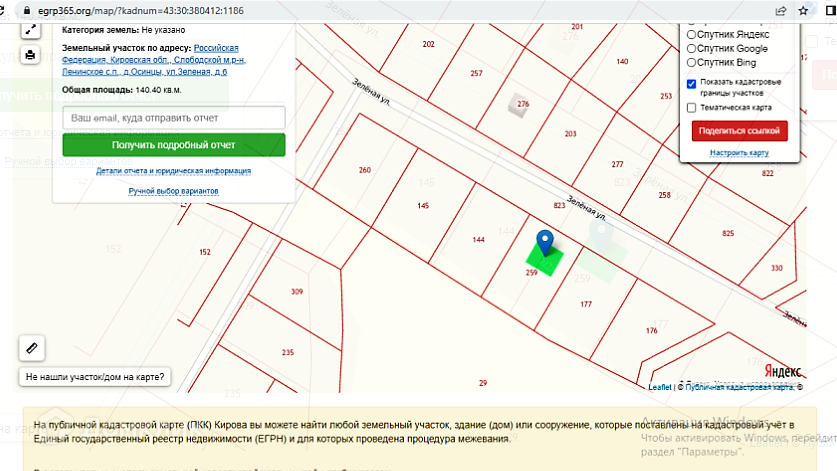Open Ручной выбор вариантов link

[173, 191]
